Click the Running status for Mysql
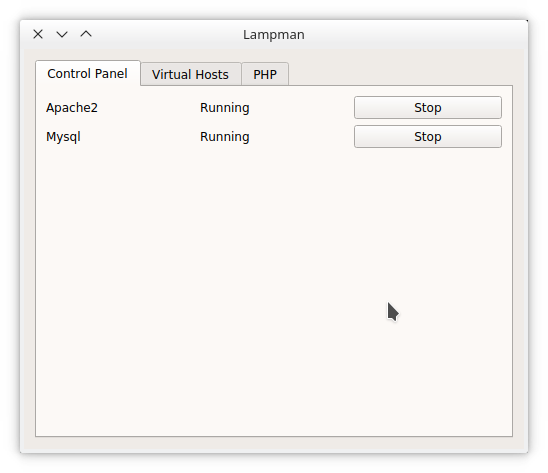Image resolution: width=548 pixels, height=473 pixels. 225,137
